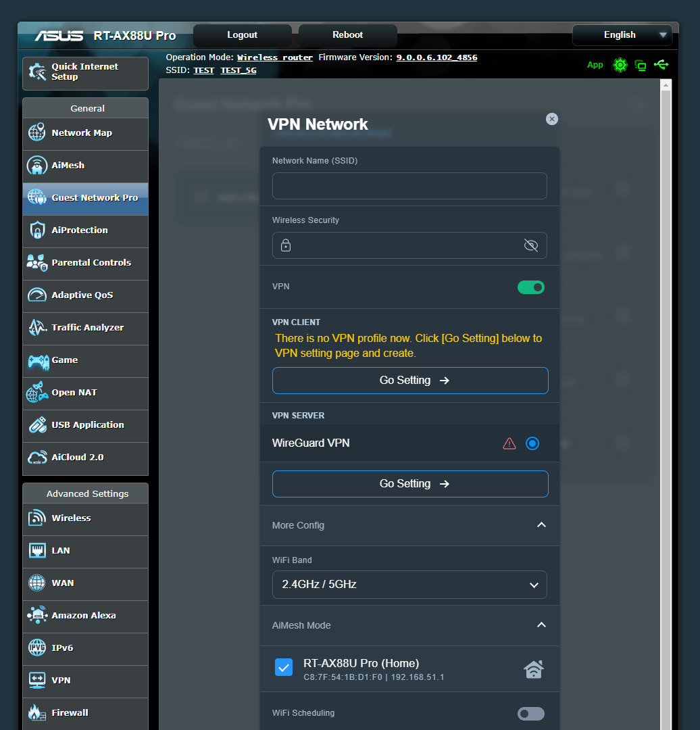Click the Amazon Alexa icon
This screenshot has height=730, width=700.
click(36, 615)
